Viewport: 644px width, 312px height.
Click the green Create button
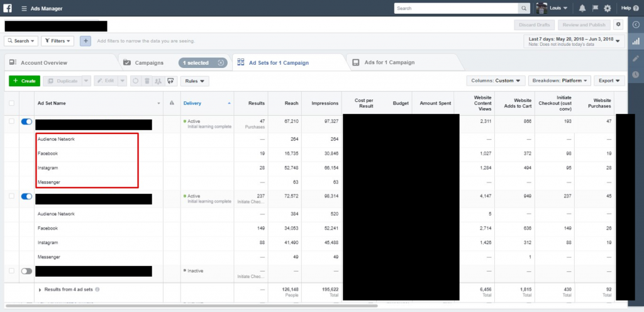coord(25,81)
